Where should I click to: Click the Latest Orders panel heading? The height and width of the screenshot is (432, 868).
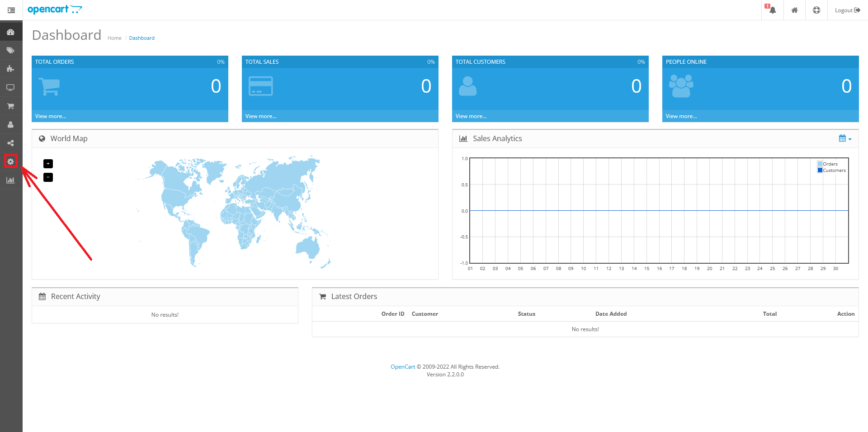354,296
